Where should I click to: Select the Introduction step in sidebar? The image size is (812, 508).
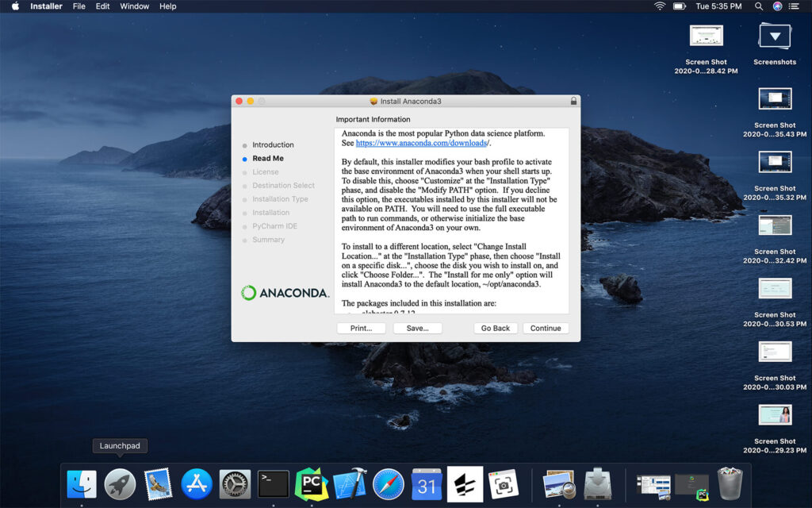(273, 144)
